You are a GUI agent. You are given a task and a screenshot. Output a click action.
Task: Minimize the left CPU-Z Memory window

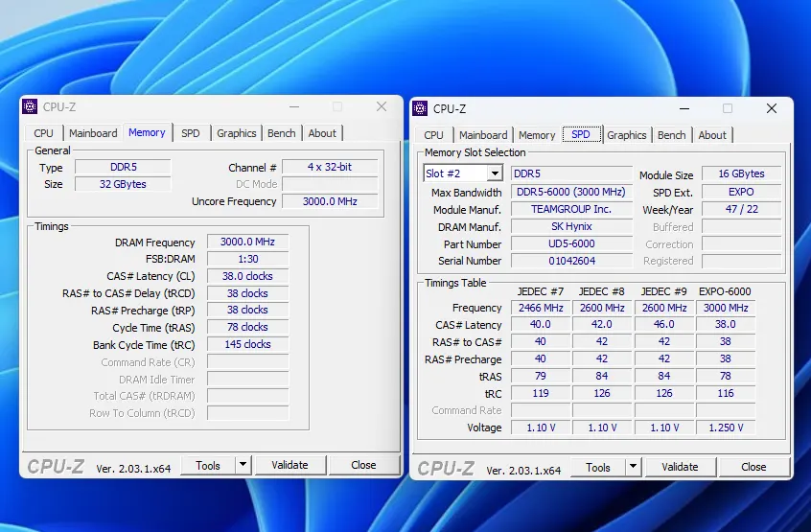292,107
